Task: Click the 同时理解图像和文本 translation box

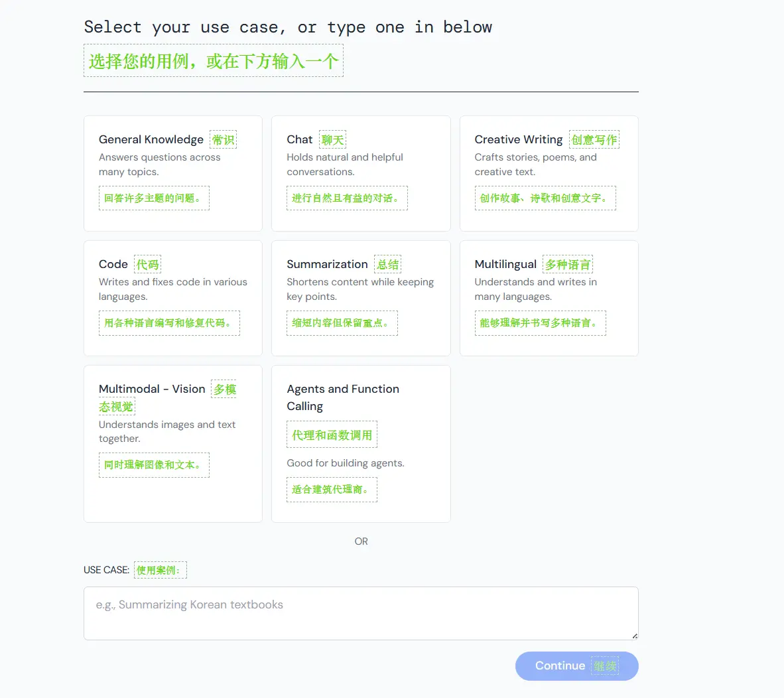Action: (x=154, y=465)
